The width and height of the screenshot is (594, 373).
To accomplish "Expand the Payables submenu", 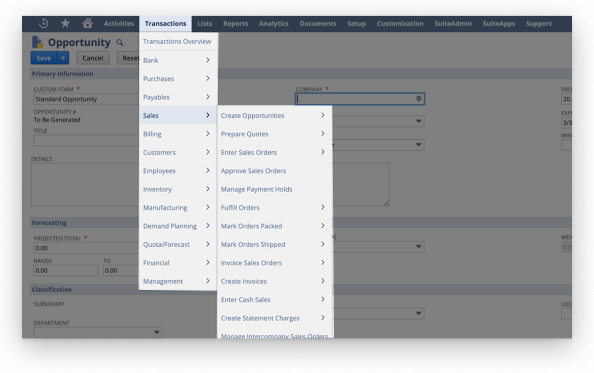I will click(x=178, y=97).
